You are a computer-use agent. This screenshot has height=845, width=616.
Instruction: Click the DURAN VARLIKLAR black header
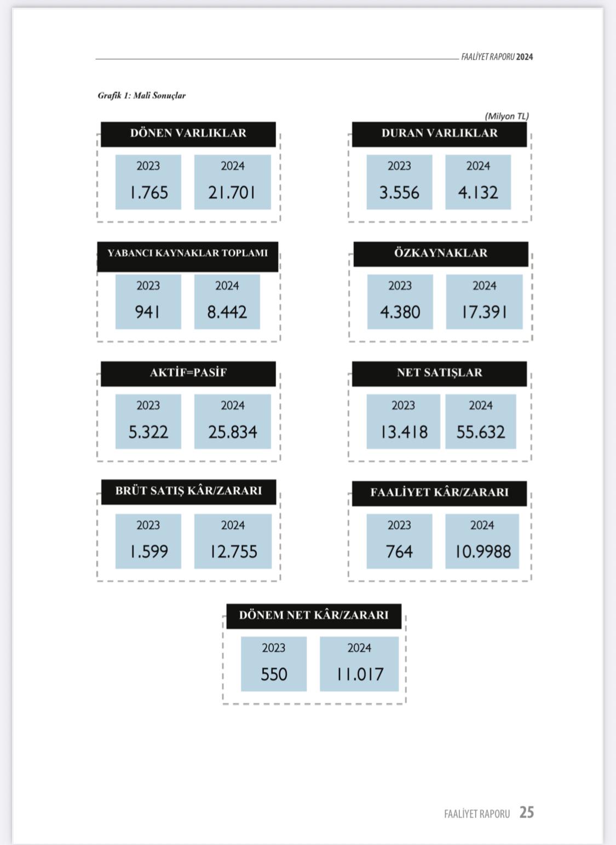[439, 133]
